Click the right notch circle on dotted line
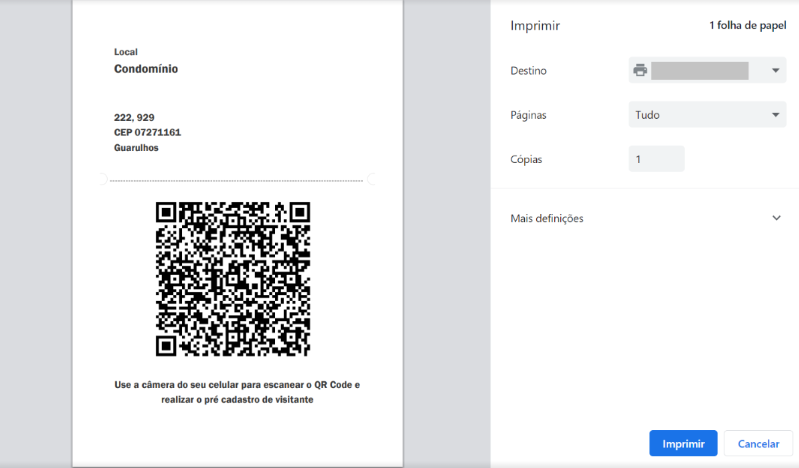Viewport: 799px width, 468px height. click(373, 180)
